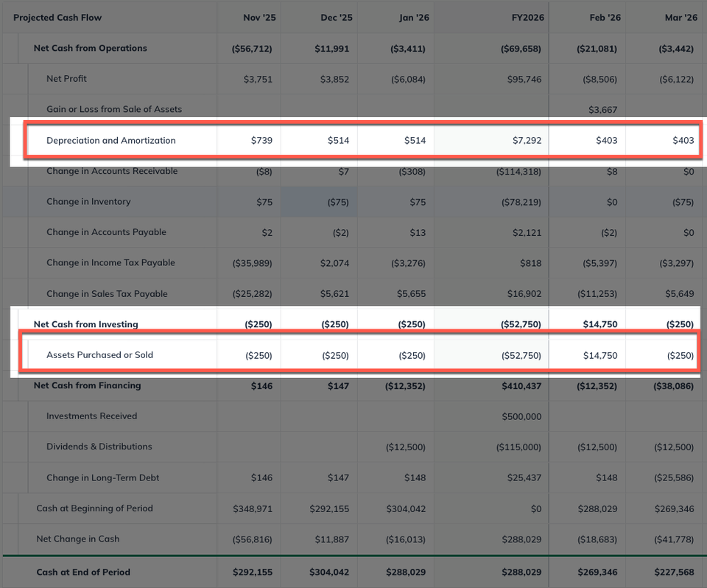Click the Net Cash from Investing row label

coord(85,324)
